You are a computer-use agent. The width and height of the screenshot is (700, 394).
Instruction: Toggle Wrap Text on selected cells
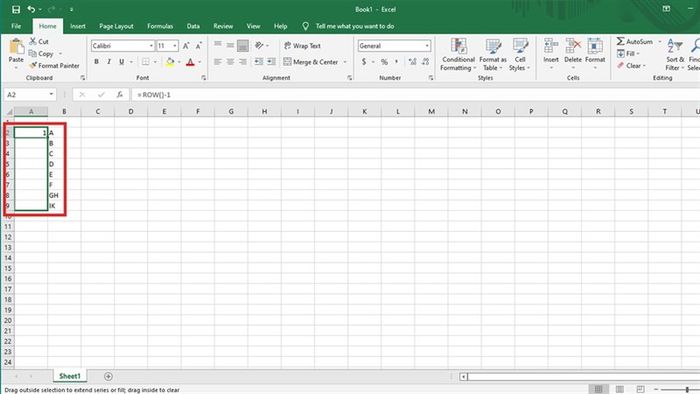302,46
